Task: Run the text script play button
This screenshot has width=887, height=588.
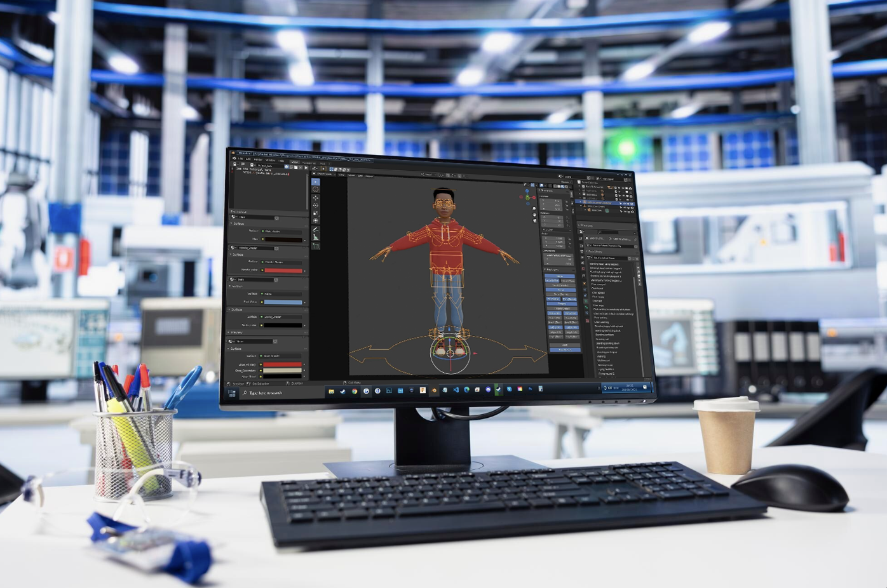Action: pyautogui.click(x=307, y=168)
